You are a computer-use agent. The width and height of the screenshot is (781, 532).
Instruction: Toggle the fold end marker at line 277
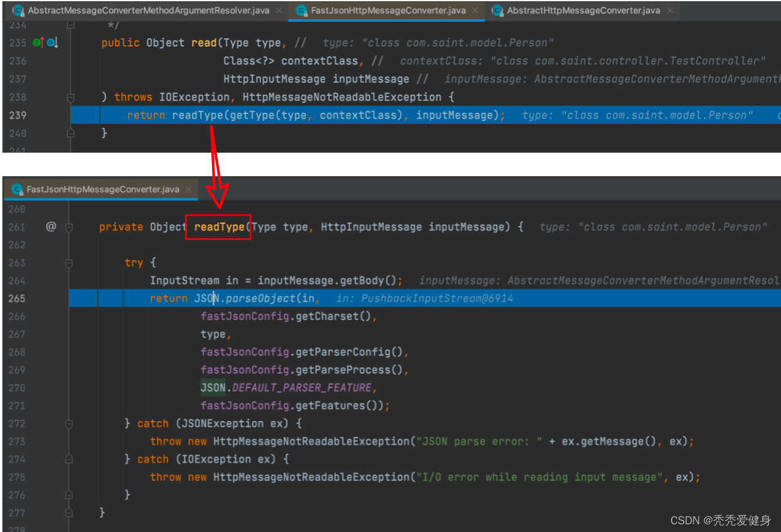point(69,513)
